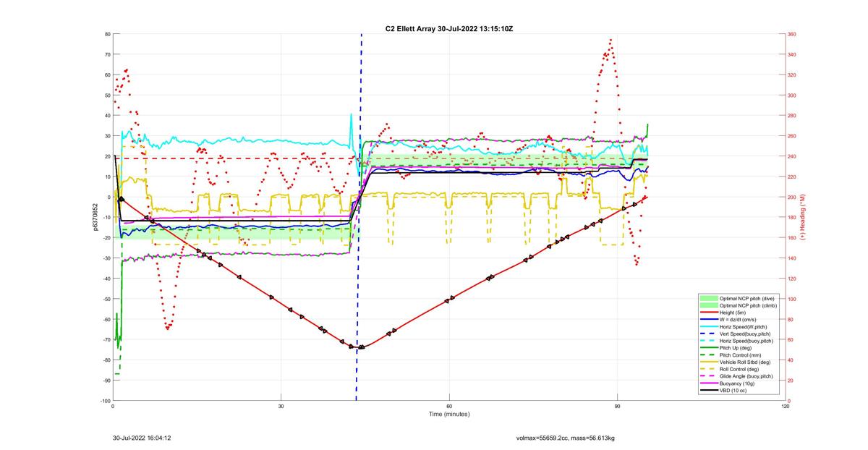The image size is (868, 450).
Task: Click the right axis tick label '360'
Action: click(x=792, y=34)
